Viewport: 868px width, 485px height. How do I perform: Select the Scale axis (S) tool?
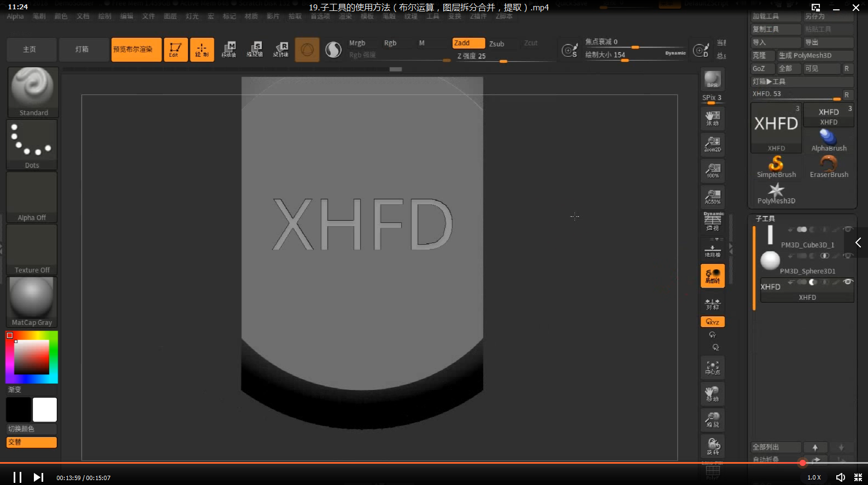pyautogui.click(x=255, y=50)
